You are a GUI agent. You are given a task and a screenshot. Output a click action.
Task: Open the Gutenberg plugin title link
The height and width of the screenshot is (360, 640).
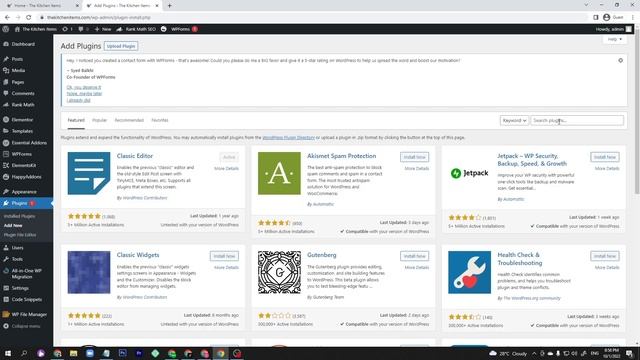[322, 255]
